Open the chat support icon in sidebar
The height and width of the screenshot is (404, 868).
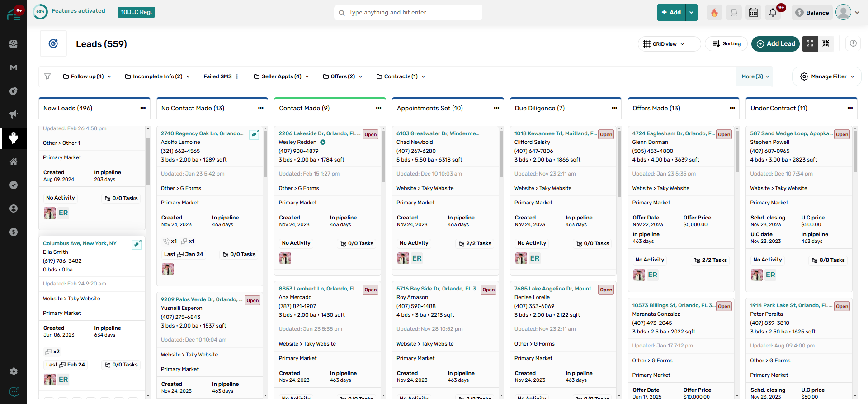click(x=14, y=392)
